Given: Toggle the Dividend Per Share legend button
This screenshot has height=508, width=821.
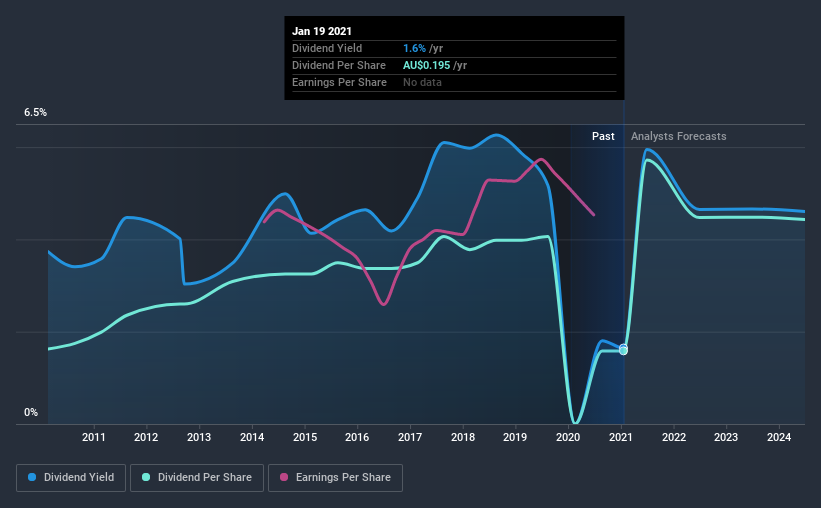Looking at the screenshot, I should point(197,478).
